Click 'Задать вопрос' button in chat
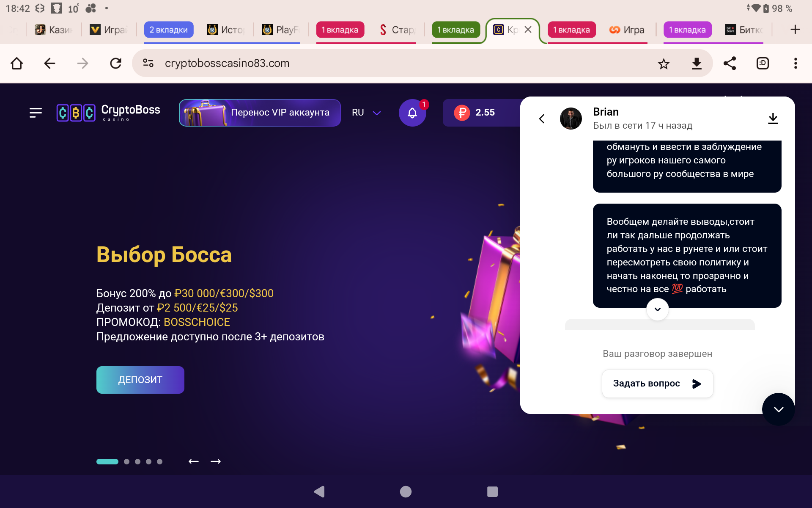Viewport: 812px width, 508px height. (657, 384)
